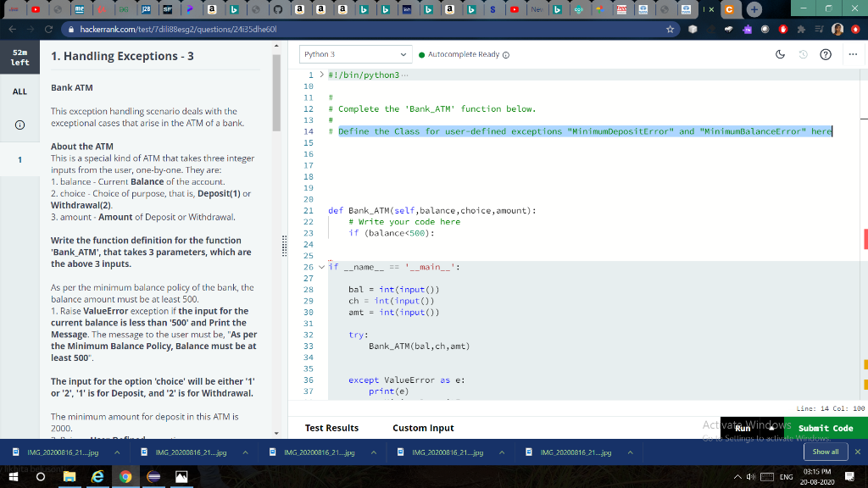Switch to the Test Results tab
This screenshot has height=488, width=868.
tap(331, 428)
